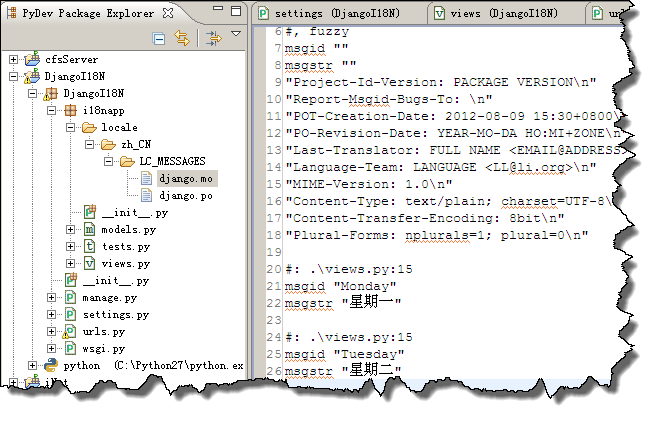Select the locale folder label
The height and width of the screenshot is (421, 658).
119,127
